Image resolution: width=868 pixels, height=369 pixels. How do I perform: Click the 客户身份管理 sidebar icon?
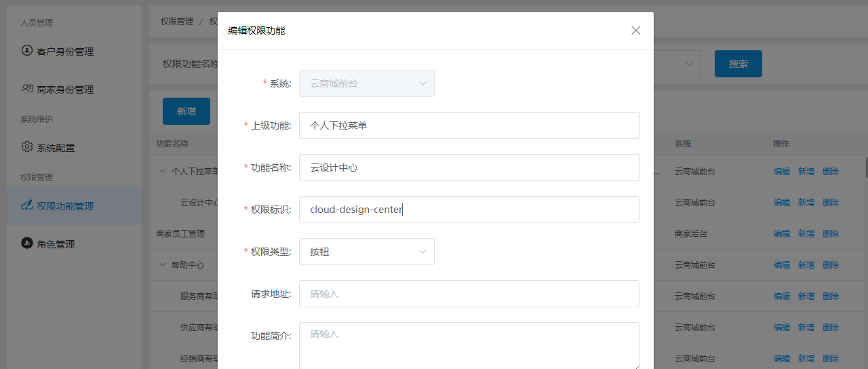[x=27, y=50]
